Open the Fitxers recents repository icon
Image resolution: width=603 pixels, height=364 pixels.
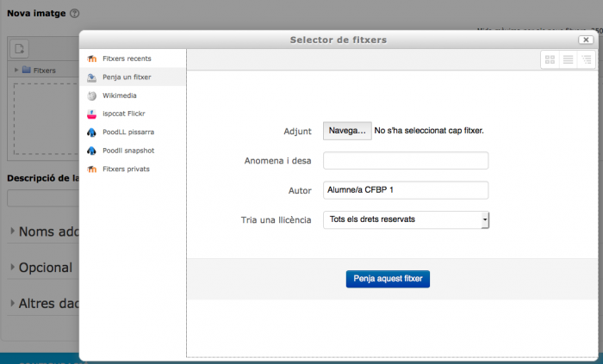[91, 59]
